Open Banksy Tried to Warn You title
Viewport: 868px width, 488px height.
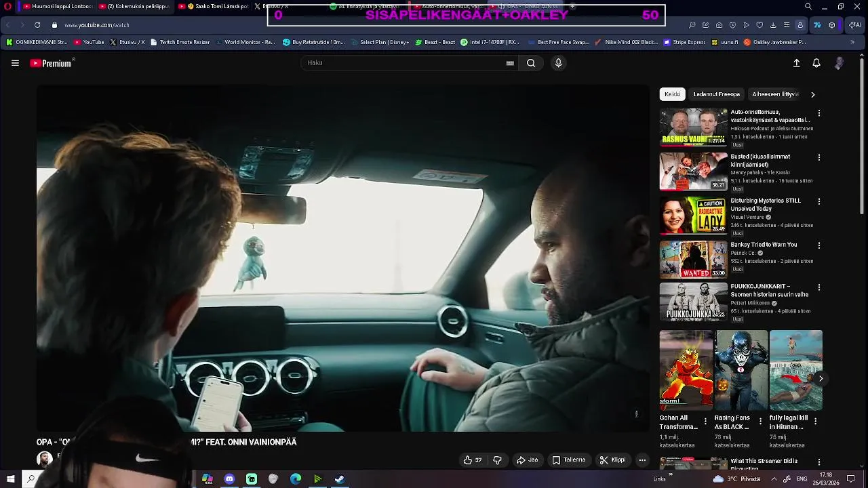764,245
